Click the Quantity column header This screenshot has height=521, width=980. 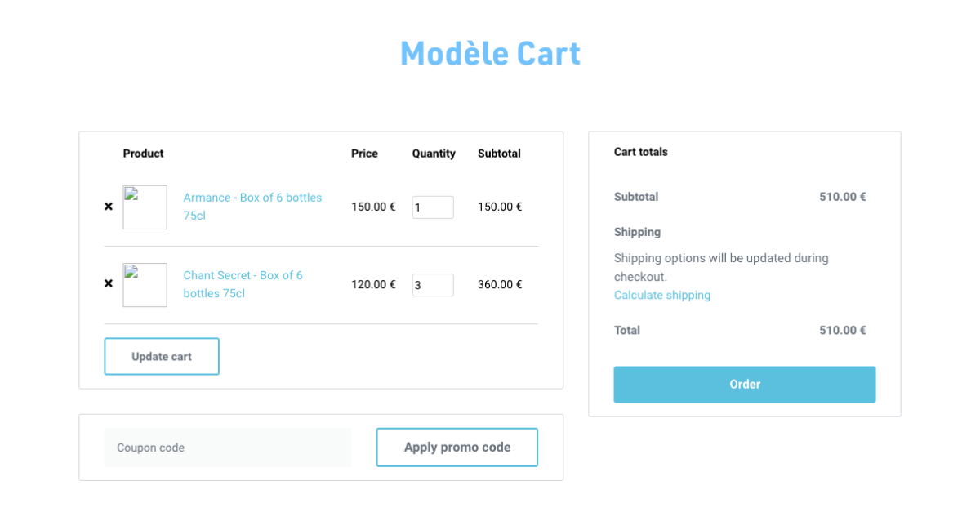coord(434,154)
